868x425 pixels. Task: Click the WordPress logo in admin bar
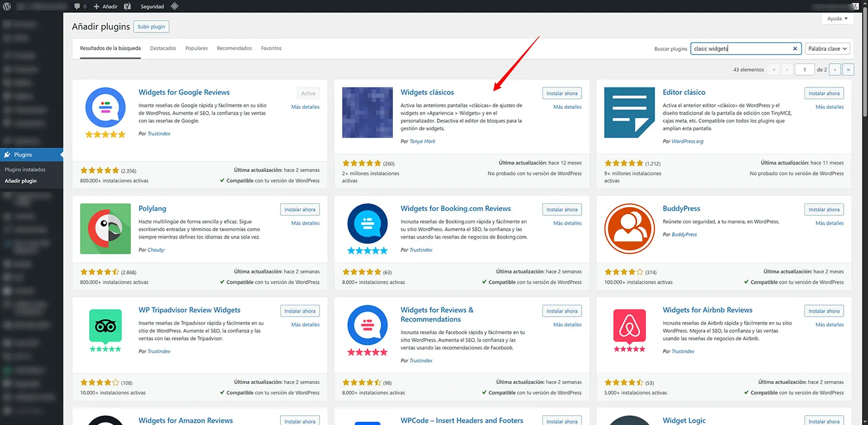7,6
